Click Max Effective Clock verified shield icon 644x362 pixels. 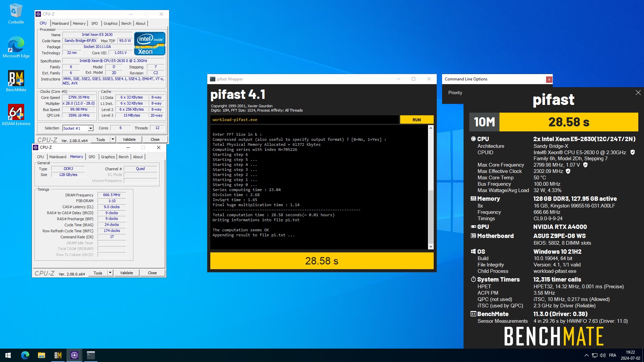click(x=568, y=171)
